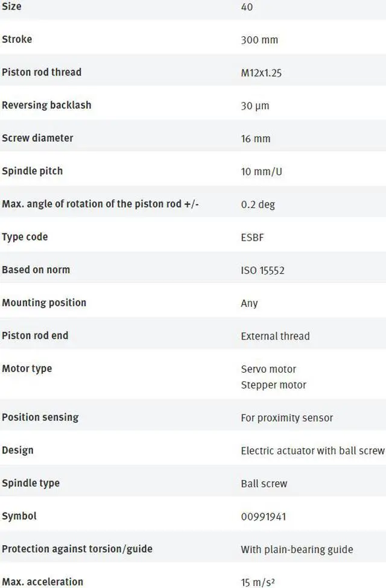
Task: Click the "Servo motor" text
Action: 268,369
